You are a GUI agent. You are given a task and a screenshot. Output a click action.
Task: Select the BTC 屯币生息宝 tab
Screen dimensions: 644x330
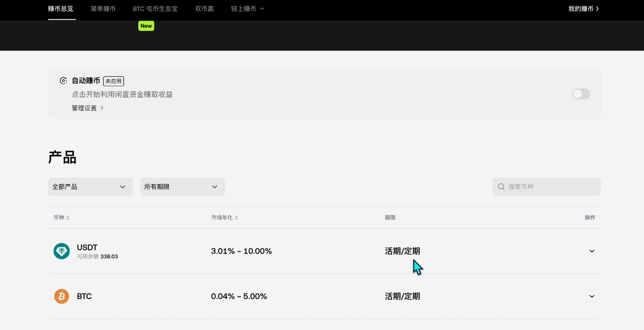155,8
